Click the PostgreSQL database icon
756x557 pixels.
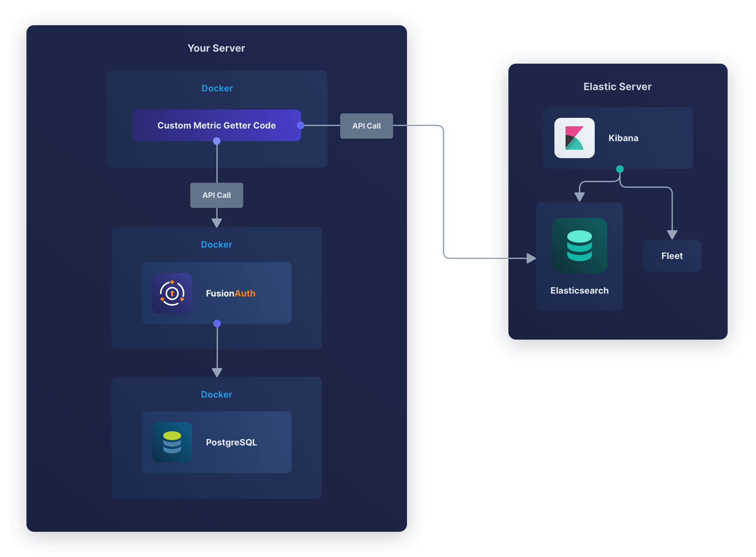172,442
